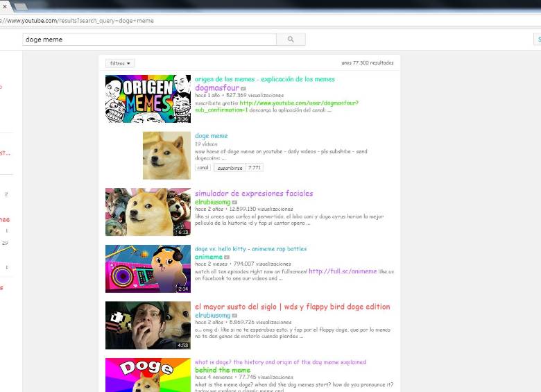Screen dimensions: 541x392
Task: Focus the search box containing doge meme
Action: click(149, 40)
